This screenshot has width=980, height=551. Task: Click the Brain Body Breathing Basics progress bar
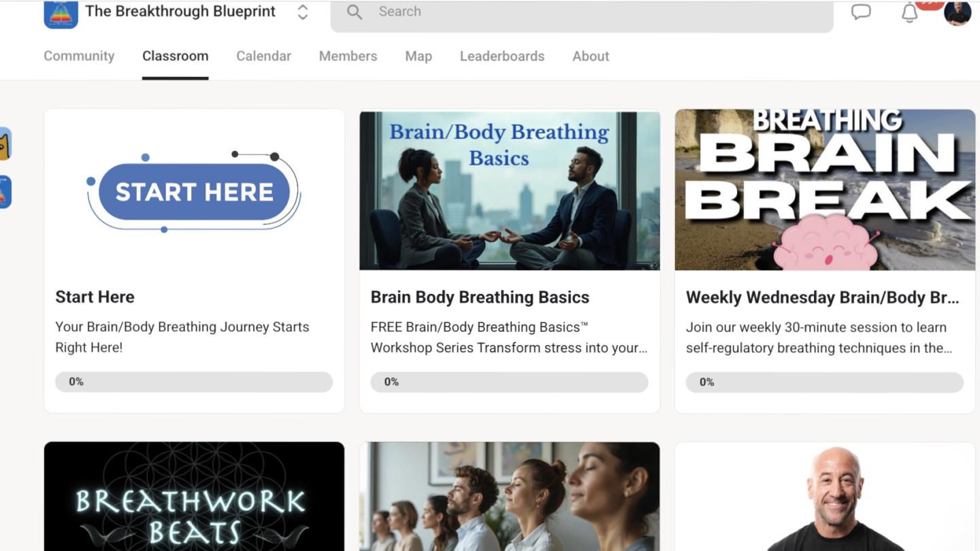509,382
